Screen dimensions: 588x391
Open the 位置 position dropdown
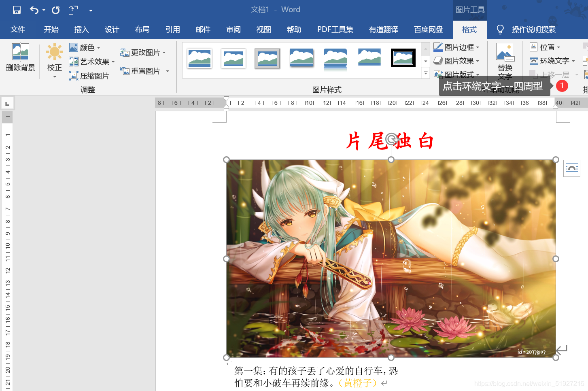545,47
